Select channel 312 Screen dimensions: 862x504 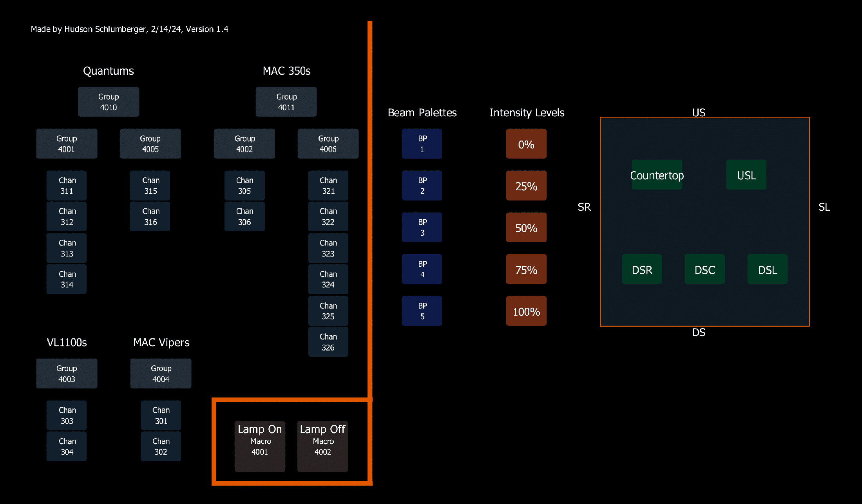(67, 217)
